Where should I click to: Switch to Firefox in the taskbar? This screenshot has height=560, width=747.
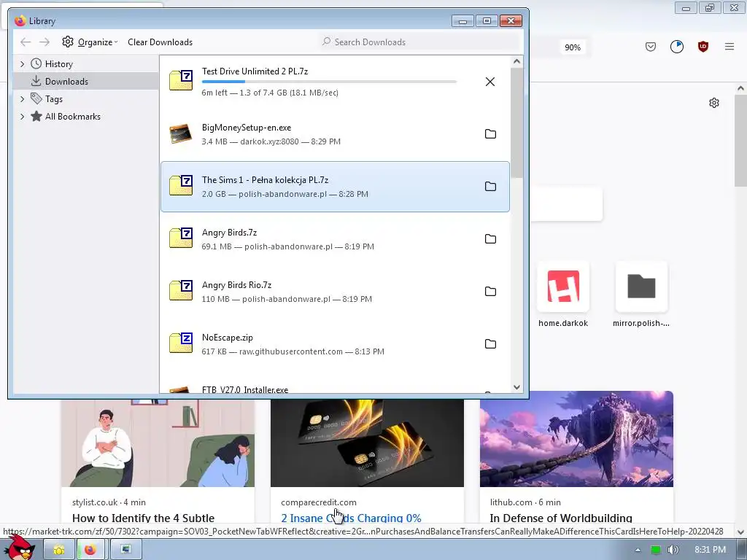click(x=90, y=550)
